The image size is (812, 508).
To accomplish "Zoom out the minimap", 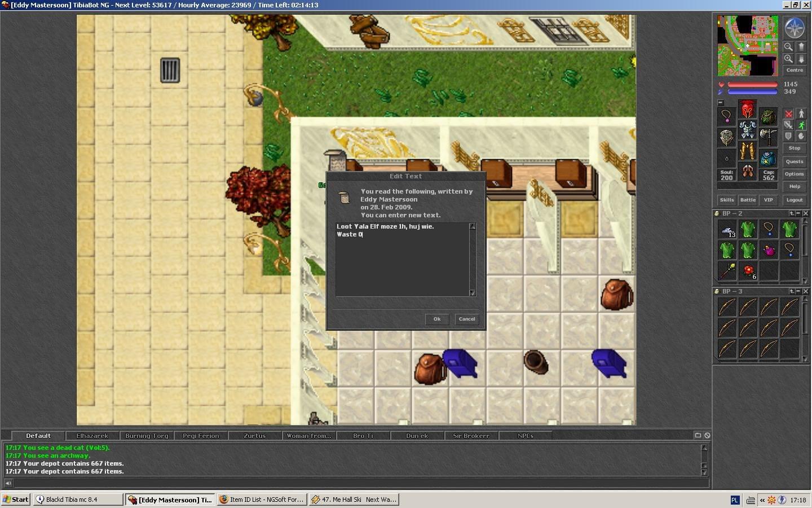I will point(788,47).
